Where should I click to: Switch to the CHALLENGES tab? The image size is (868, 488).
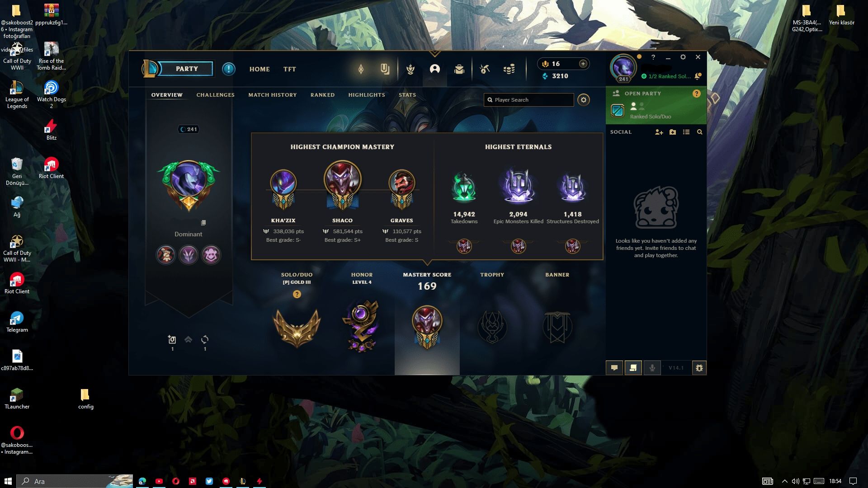pos(215,95)
